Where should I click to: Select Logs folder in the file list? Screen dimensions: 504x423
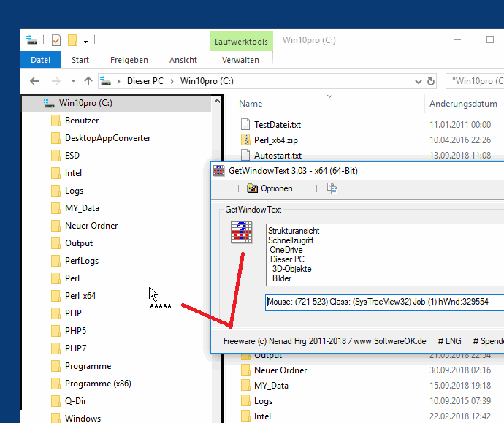click(x=263, y=401)
